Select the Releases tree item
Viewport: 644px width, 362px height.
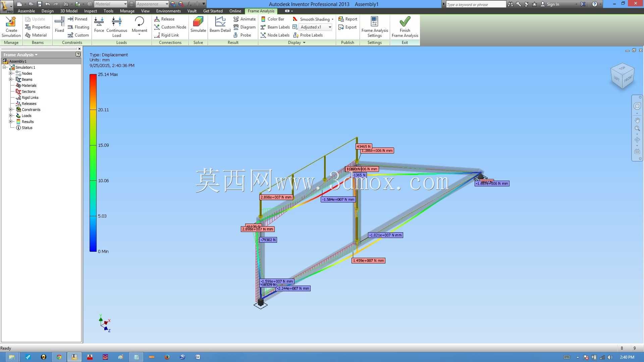tap(26, 104)
